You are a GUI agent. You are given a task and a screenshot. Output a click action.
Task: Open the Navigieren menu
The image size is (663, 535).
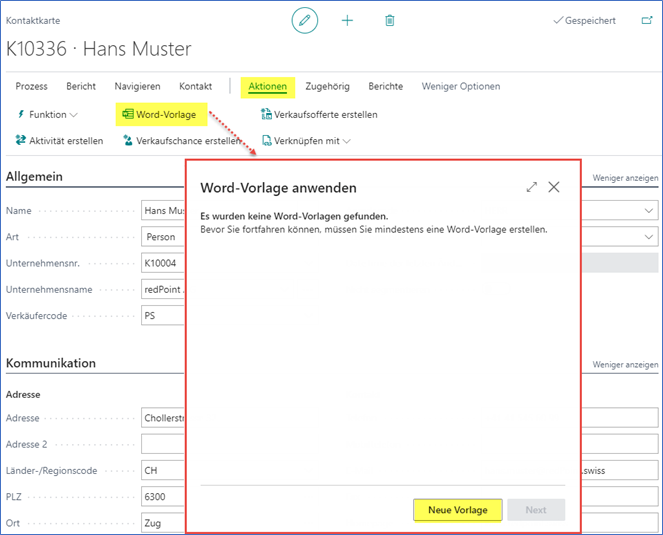tap(137, 87)
